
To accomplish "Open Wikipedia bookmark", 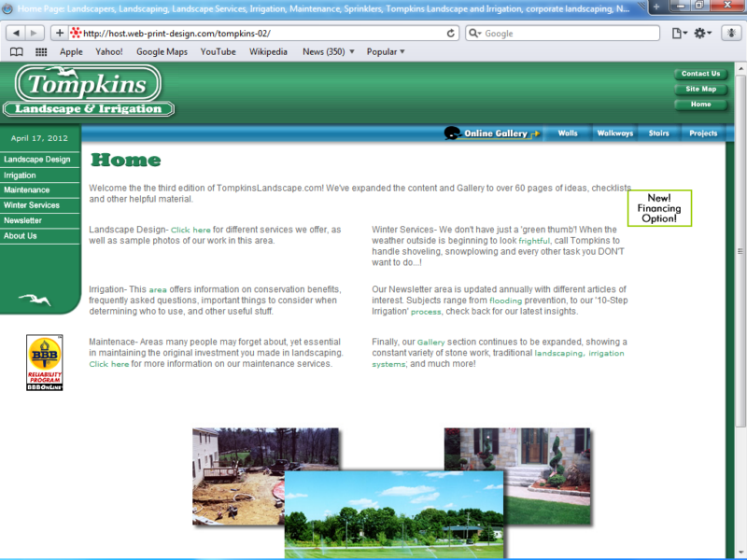I will pos(268,52).
